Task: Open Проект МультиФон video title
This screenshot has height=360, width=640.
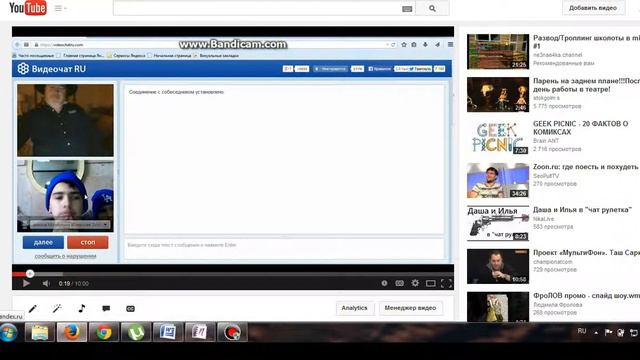Action: [587, 253]
